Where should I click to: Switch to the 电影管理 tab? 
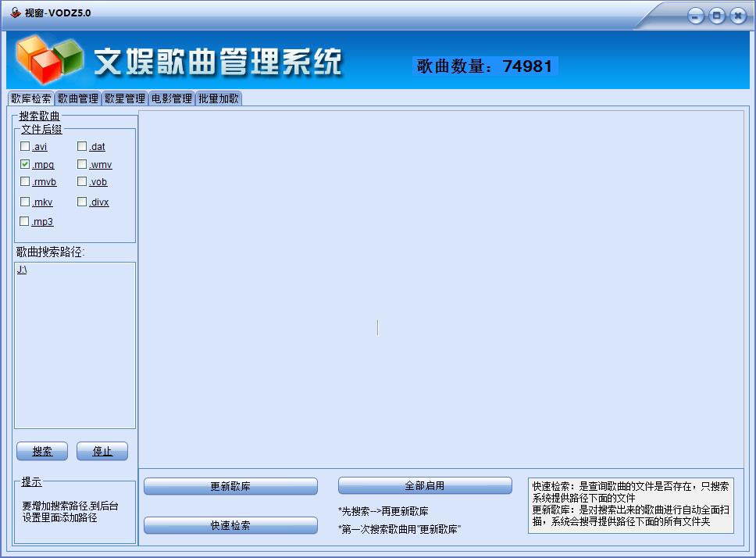pyautogui.click(x=170, y=98)
